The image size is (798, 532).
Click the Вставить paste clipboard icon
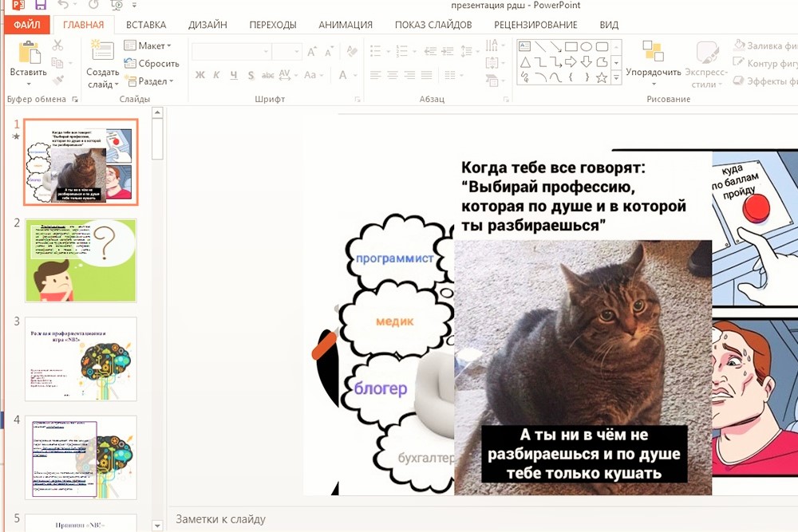click(x=29, y=53)
